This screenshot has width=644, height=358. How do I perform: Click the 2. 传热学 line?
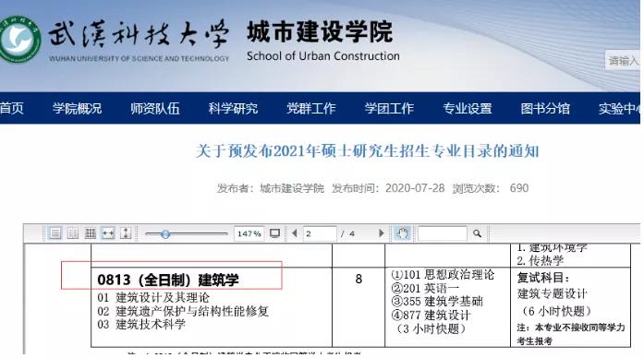541,261
